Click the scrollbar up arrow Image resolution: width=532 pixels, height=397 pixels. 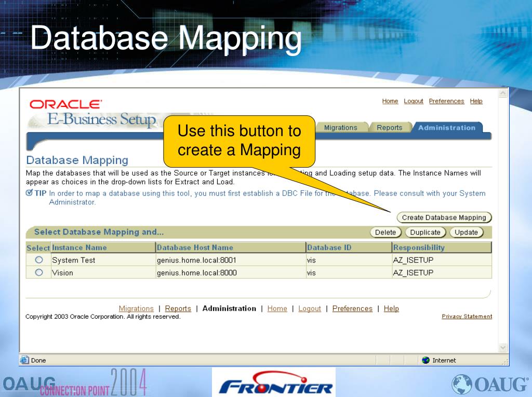pyautogui.click(x=503, y=93)
